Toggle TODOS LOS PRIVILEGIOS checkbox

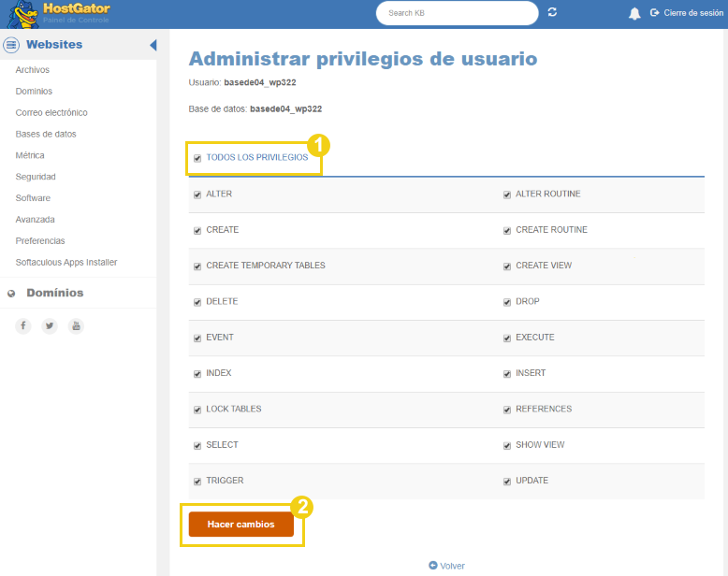coord(197,158)
